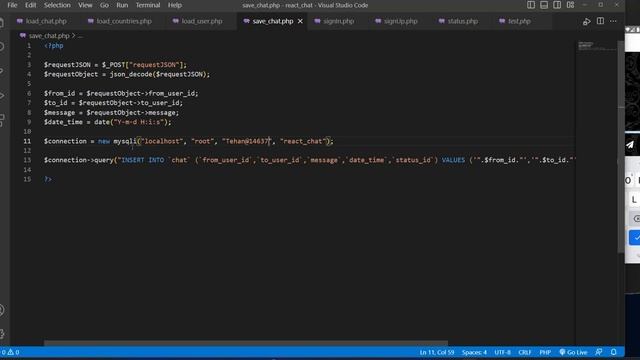The image size is (640, 360).
Task: Open the errors and warnings status indicator
Action: point(10,352)
